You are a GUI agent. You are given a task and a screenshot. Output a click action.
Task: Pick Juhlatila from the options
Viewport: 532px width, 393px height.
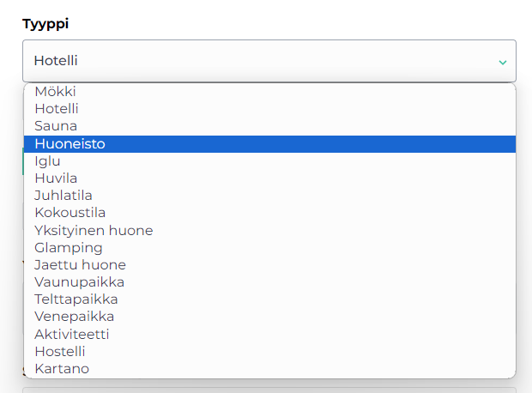(63, 196)
